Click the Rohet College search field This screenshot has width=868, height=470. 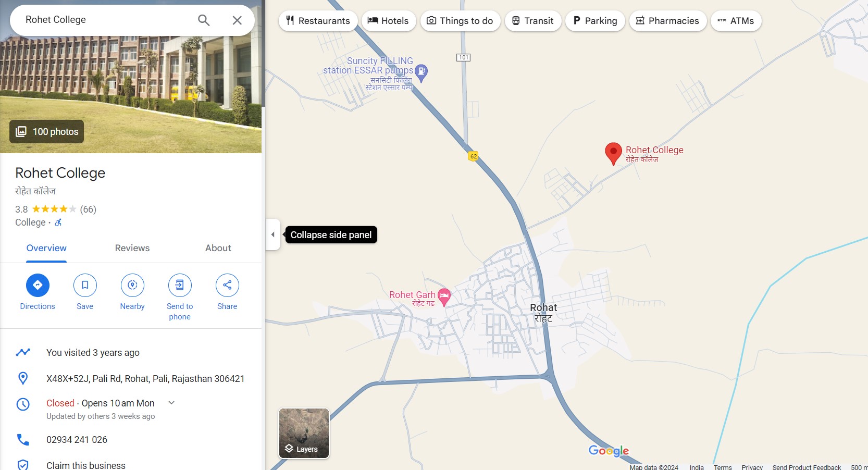coord(104,20)
